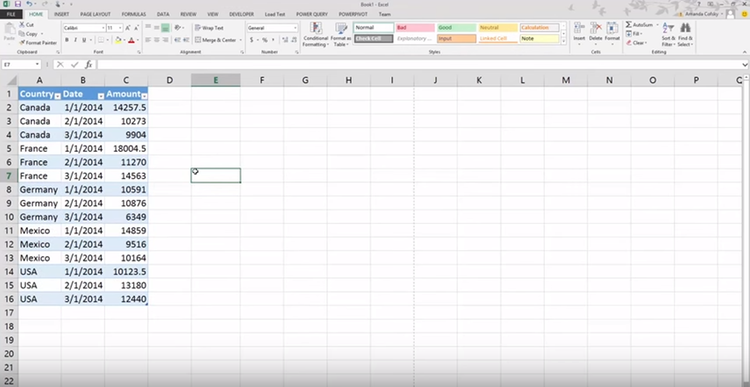Toggle Bold formatting
Viewport: 750px width, 387px height.
tap(67, 40)
